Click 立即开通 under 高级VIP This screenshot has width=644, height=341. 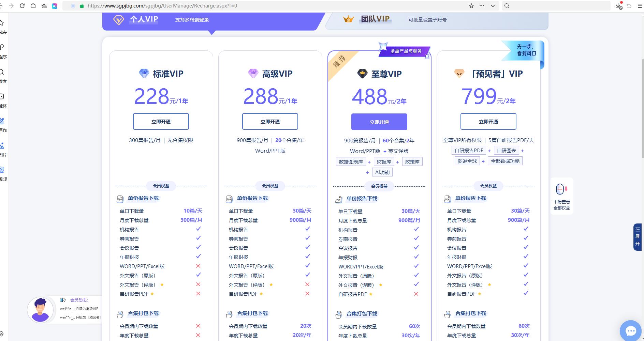[x=270, y=122]
